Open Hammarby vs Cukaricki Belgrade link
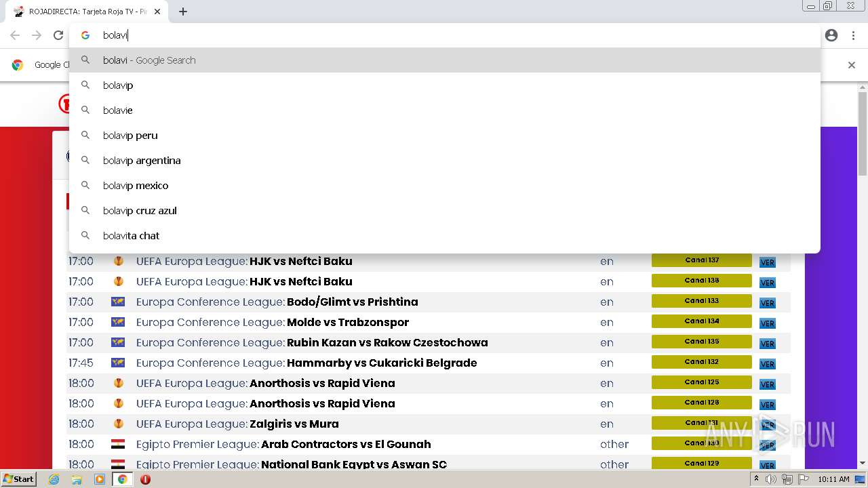Viewport: 868px width, 488px height. (x=382, y=363)
